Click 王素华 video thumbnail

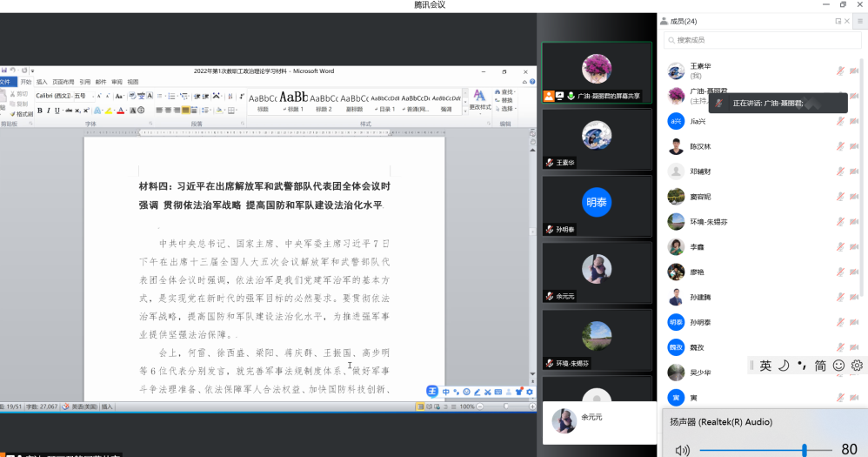coord(597,139)
